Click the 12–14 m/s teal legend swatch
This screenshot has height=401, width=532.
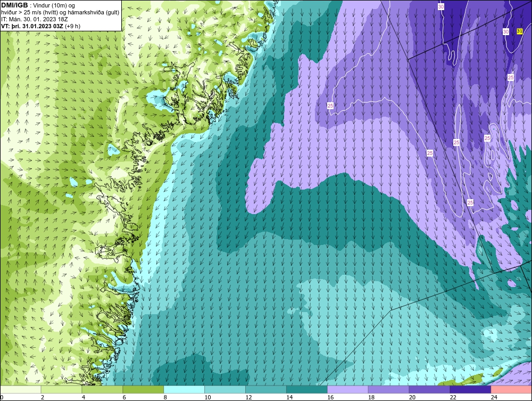[x=266, y=389]
